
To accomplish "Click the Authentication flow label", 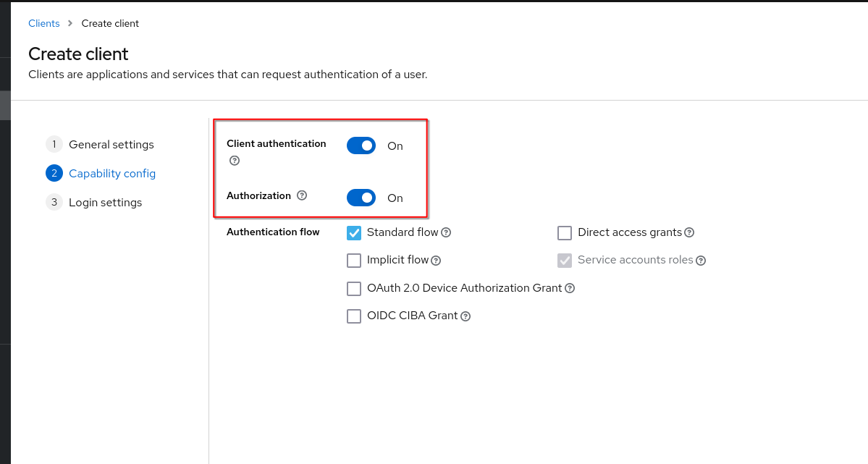I will [273, 232].
